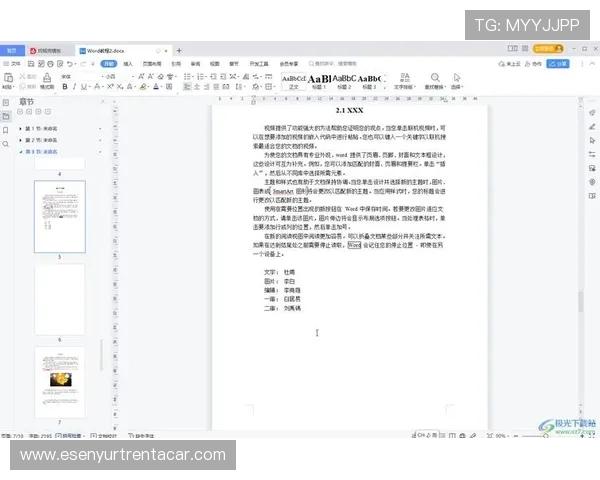This screenshot has width=600, height=480.
Task: Switch to the Review ribbon tab
Action: tap(195, 64)
